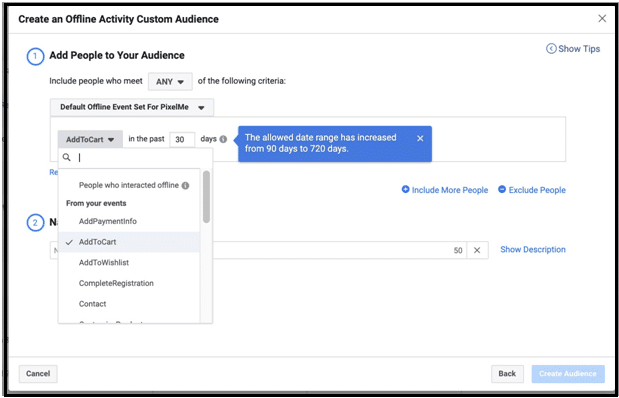This screenshot has width=619, height=398.
Task: Click Show Description link
Action: coord(533,250)
